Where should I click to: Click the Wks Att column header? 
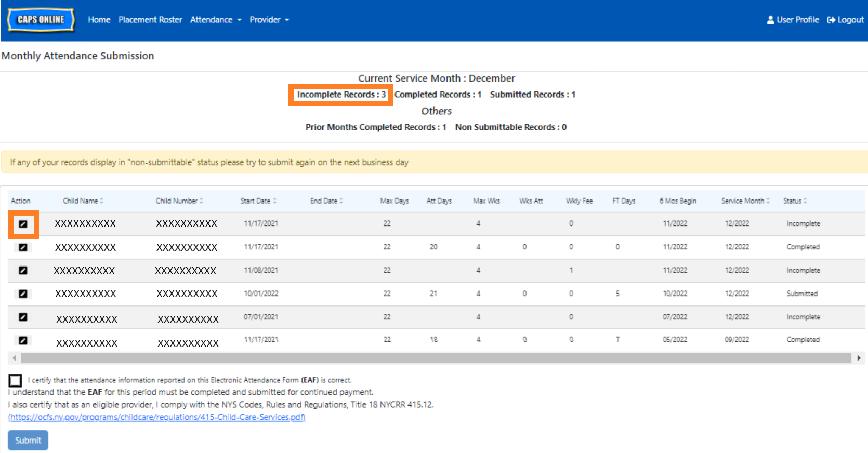pyautogui.click(x=531, y=201)
